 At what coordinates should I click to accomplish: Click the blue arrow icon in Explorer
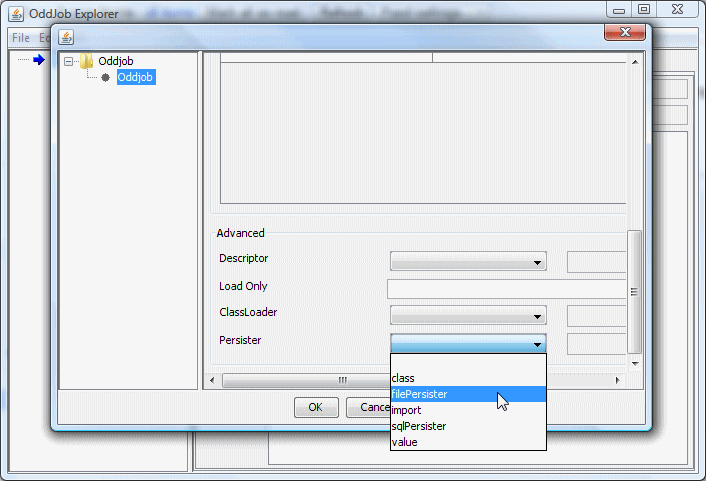tap(39, 60)
